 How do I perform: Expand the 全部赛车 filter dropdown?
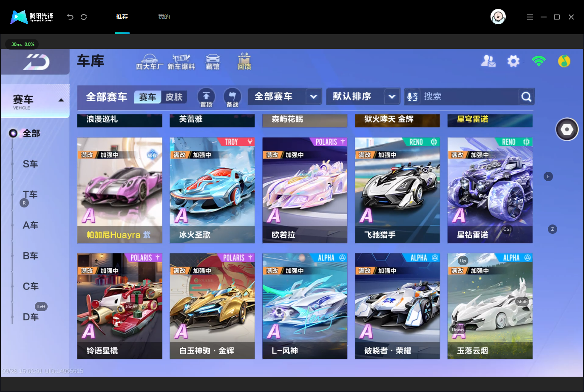click(x=284, y=97)
